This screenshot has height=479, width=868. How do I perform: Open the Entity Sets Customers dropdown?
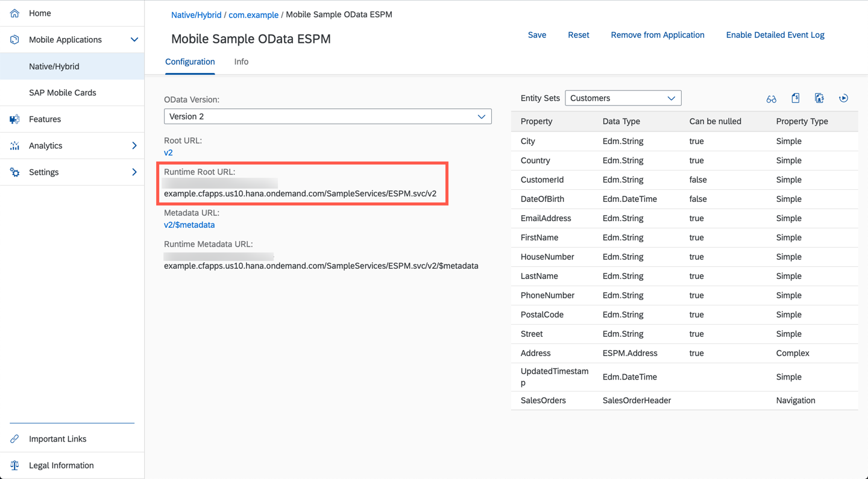pyautogui.click(x=623, y=98)
